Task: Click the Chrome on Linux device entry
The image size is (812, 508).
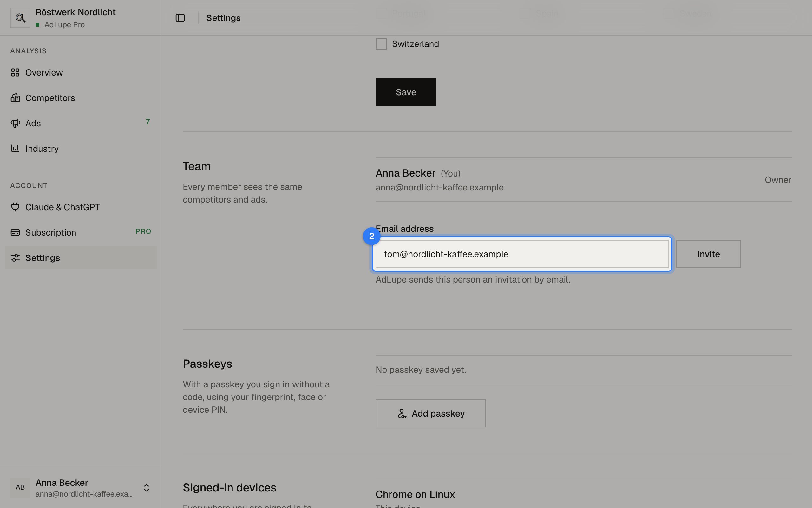Action: [x=415, y=494]
